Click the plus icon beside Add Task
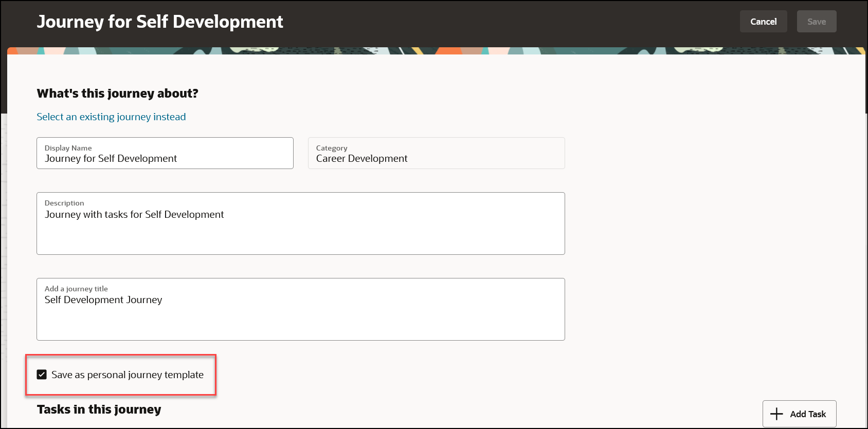868x429 pixels. tap(776, 414)
